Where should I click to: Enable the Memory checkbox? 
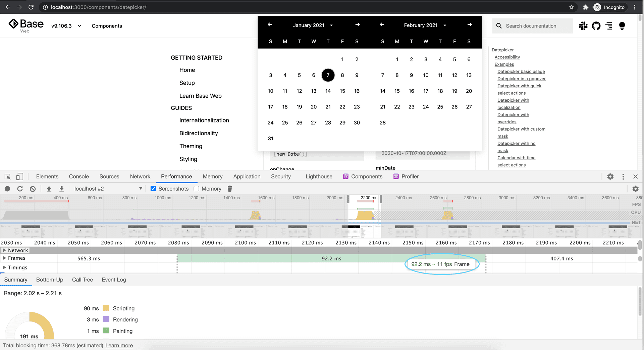coord(197,189)
